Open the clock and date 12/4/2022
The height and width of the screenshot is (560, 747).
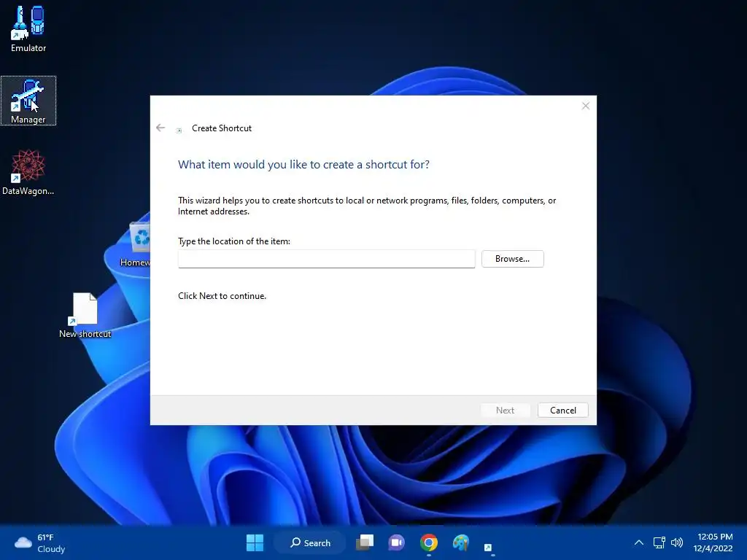pyautogui.click(x=713, y=542)
